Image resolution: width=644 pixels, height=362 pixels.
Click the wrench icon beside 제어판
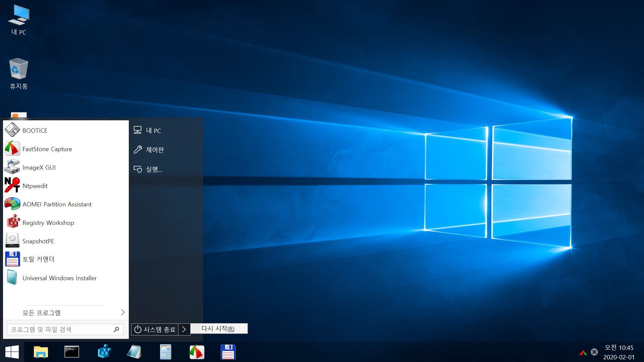coord(138,149)
